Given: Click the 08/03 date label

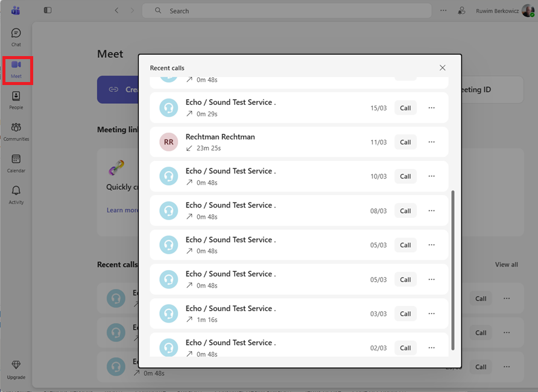Looking at the screenshot, I should click(x=378, y=211).
